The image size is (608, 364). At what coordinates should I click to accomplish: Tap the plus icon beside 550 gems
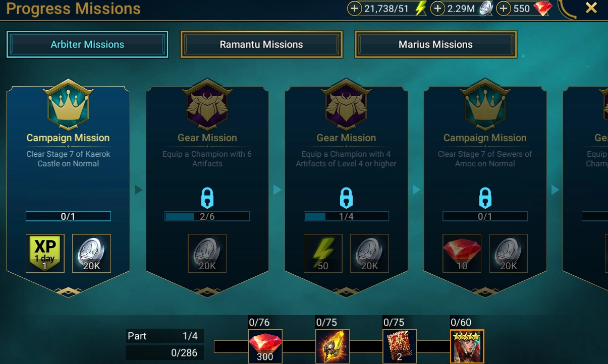[x=504, y=9]
